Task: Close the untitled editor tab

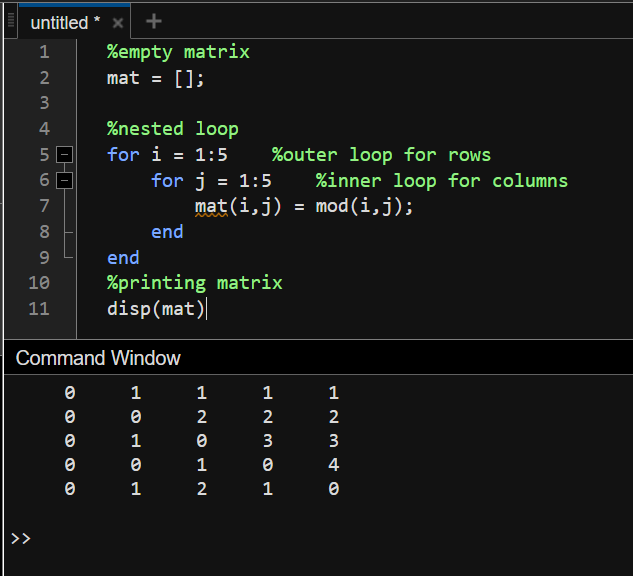Action: tap(118, 22)
